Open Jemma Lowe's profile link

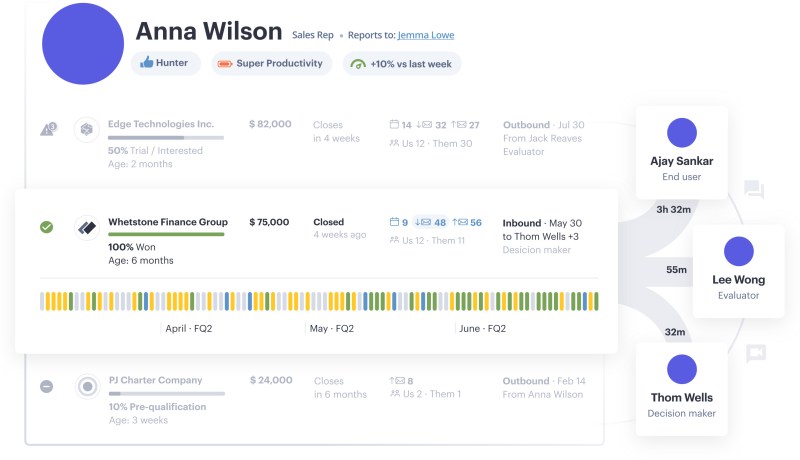click(x=425, y=35)
